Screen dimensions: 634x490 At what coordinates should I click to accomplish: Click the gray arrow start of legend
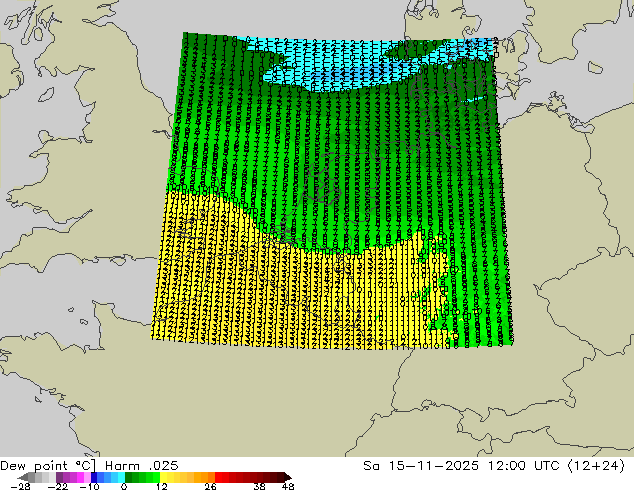tap(23, 477)
